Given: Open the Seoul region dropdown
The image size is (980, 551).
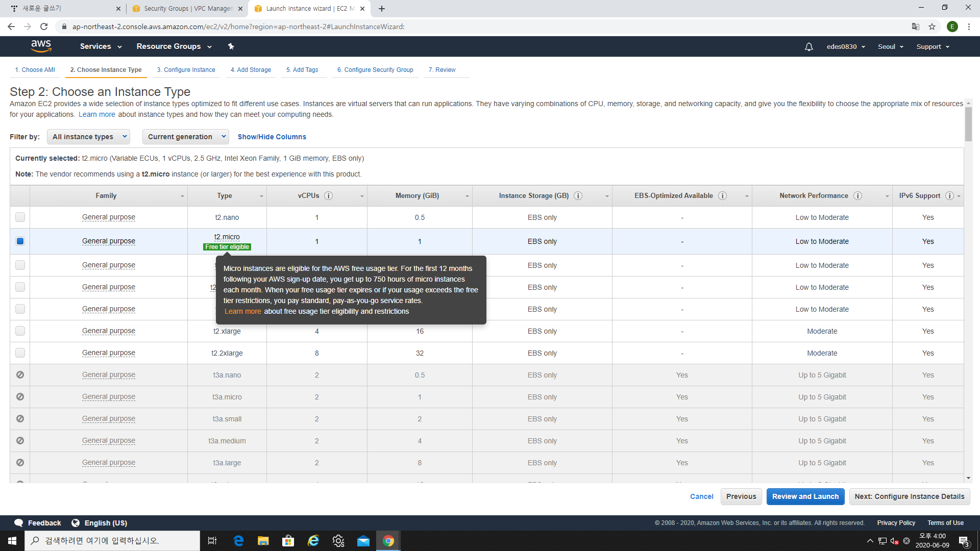Looking at the screenshot, I should (891, 46).
